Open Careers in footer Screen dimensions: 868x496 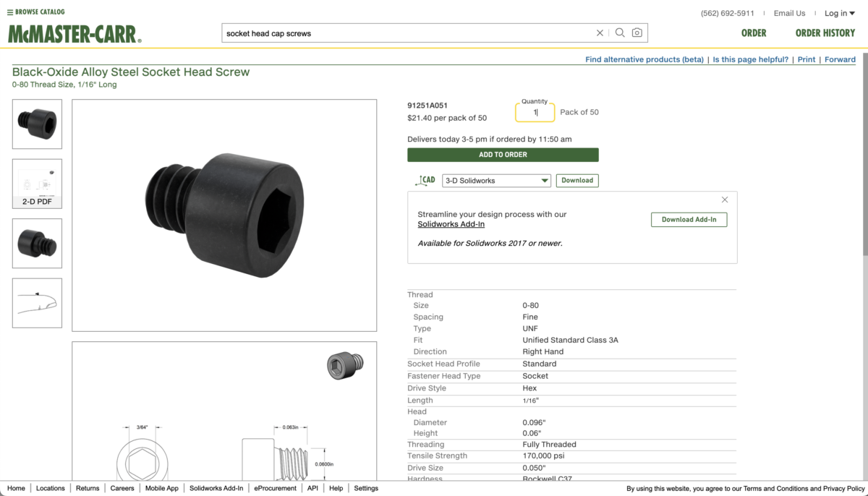(x=122, y=488)
